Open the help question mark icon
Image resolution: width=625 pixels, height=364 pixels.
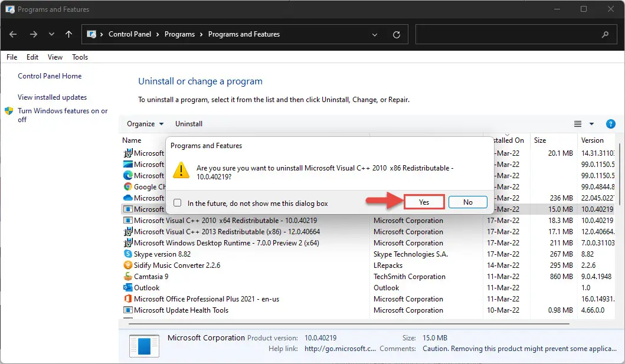(610, 124)
